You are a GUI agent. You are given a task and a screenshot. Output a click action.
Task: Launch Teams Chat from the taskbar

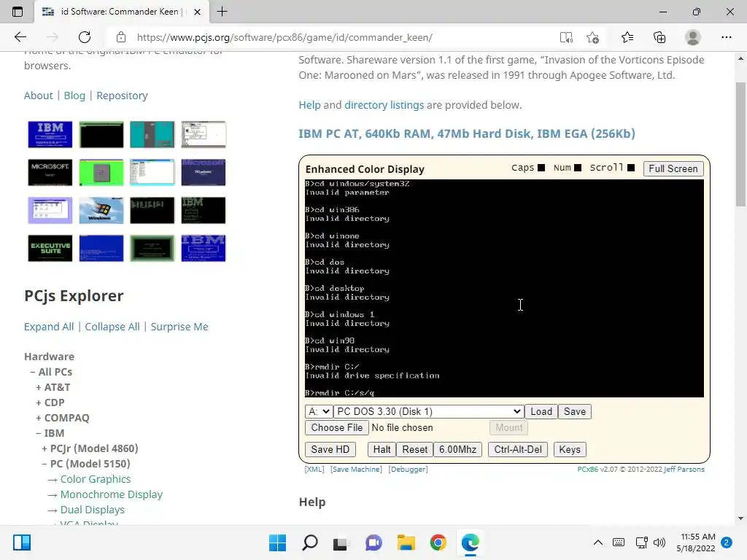(373, 542)
